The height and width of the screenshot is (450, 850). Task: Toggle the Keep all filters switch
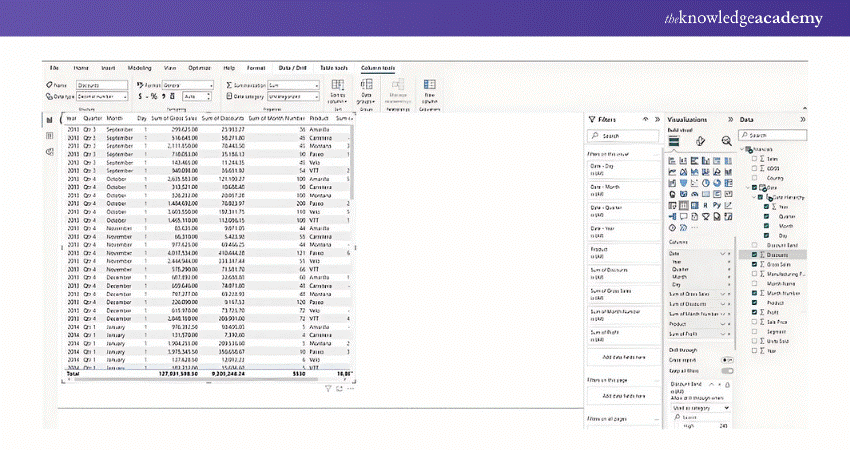click(727, 371)
